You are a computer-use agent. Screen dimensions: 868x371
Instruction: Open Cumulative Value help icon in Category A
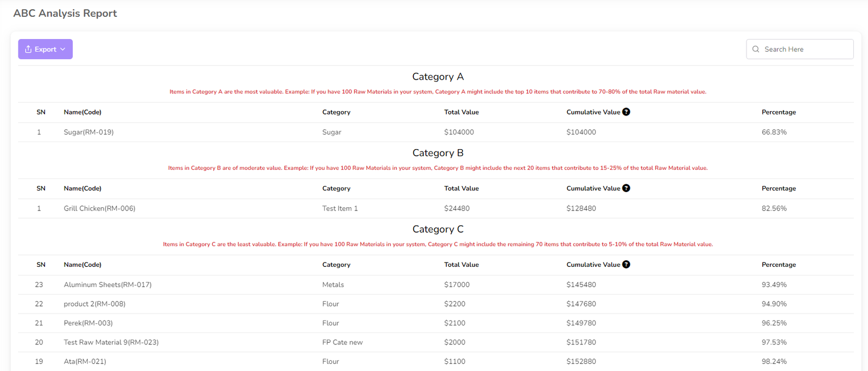626,112
